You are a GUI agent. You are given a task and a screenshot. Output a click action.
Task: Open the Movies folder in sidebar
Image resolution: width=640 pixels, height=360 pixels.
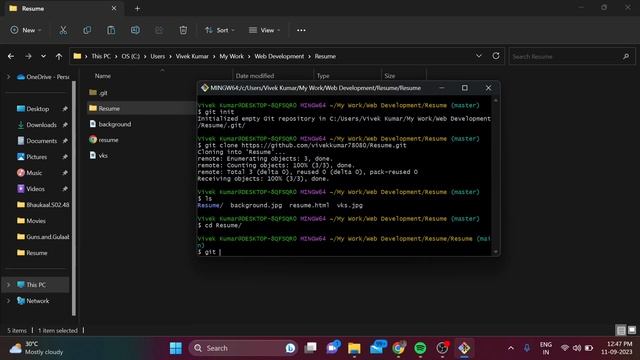(36, 221)
